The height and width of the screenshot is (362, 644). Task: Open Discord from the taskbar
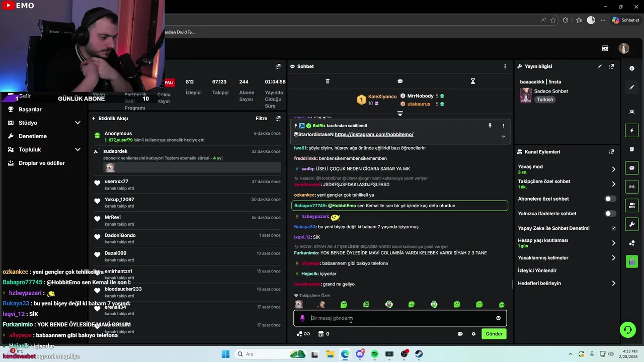[x=360, y=354]
